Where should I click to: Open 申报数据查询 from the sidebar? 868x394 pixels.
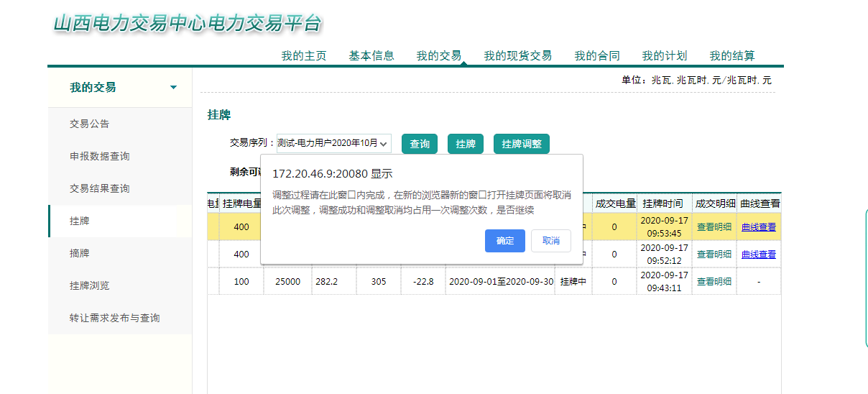click(100, 156)
